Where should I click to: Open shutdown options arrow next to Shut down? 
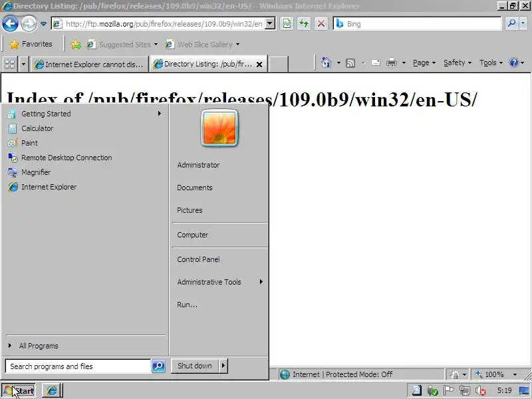coord(223,366)
